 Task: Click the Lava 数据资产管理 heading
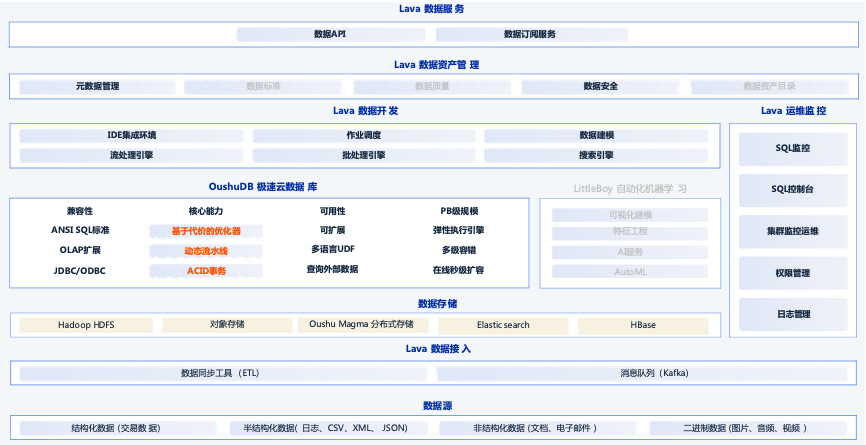pos(436,65)
